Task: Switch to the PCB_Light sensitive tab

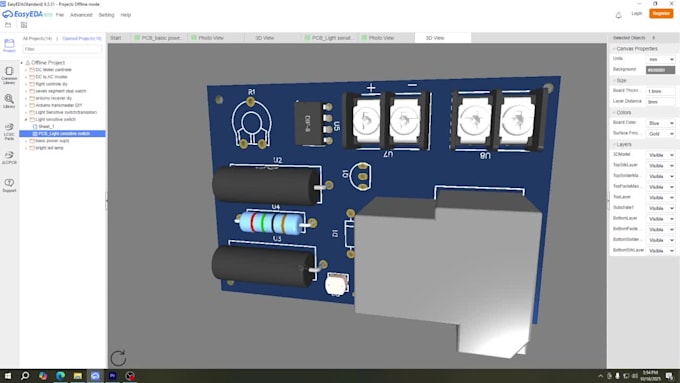Action: point(330,38)
